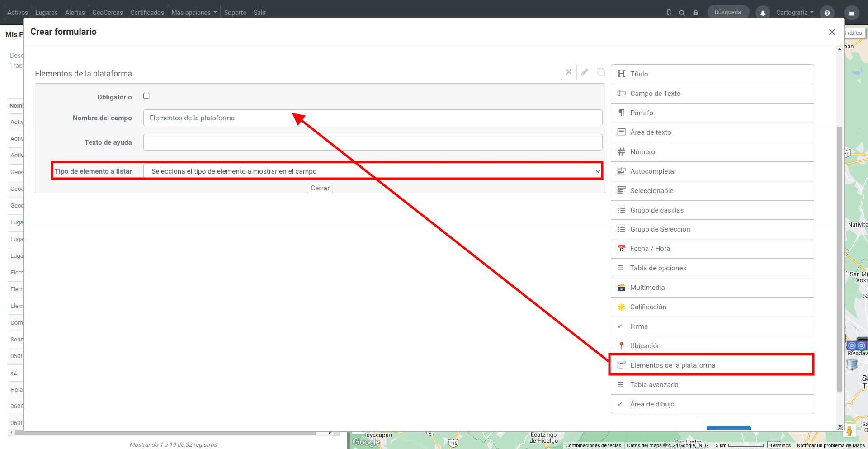Screen dimensions: 868x449
Task: Open the Certificados menu
Action: tap(147, 13)
